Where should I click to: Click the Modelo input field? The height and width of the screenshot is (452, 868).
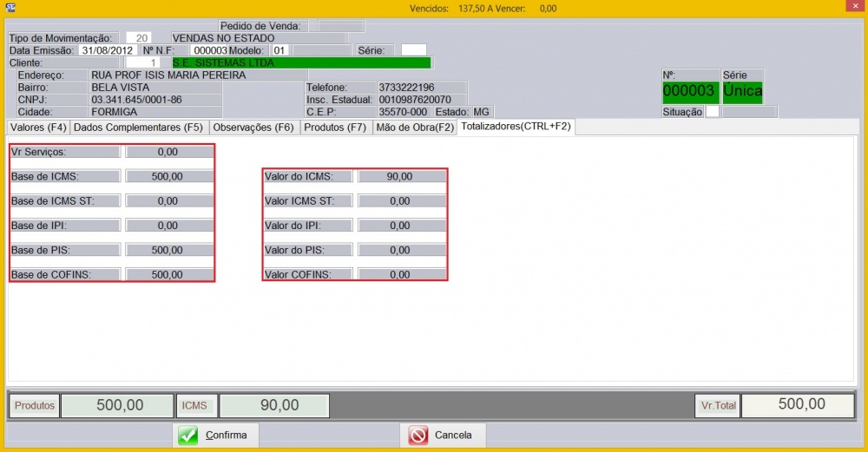(x=280, y=50)
